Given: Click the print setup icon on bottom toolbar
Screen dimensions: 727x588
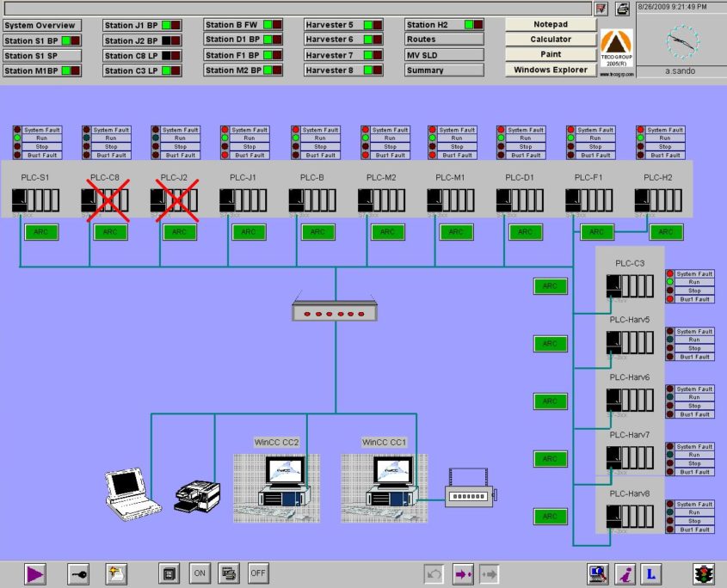Looking at the screenshot, I should tap(227, 573).
